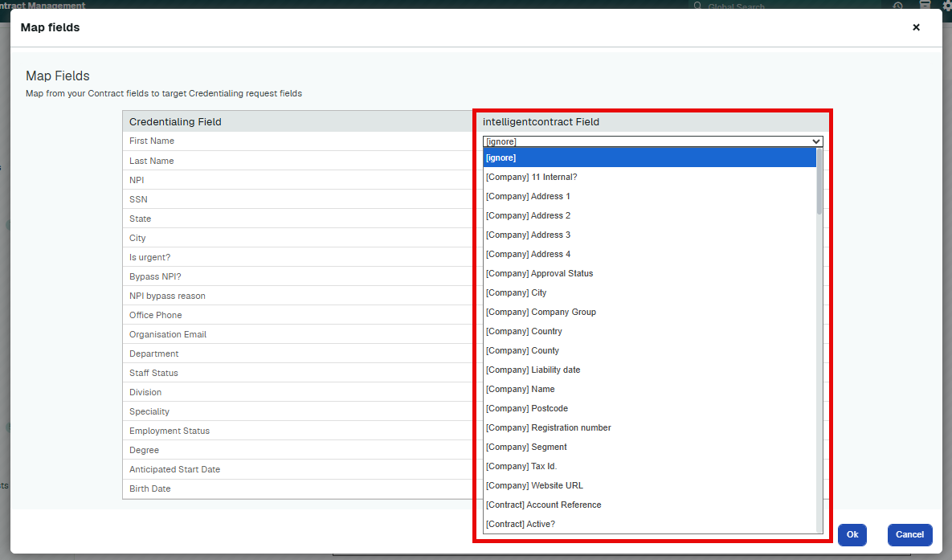Click the First Name credentialing field
952x560 pixels.
coord(152,141)
